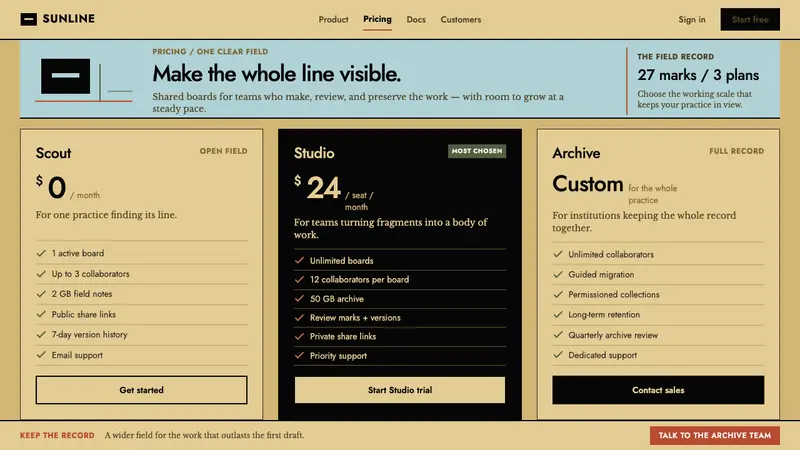Screen dimensions: 800x450
Task: Click the $24 price in Studio card
Action: pos(317,187)
